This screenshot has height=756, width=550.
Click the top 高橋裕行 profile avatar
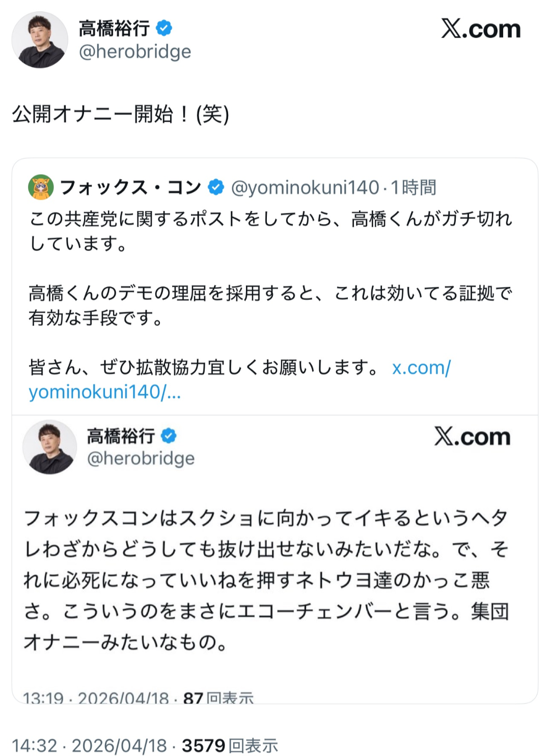pyautogui.click(x=40, y=40)
